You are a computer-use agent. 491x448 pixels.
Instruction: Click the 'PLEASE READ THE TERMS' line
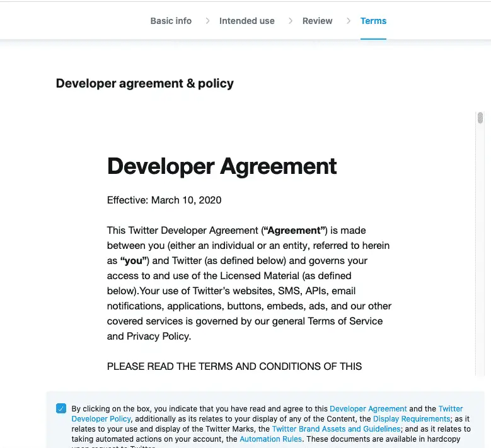234,366
